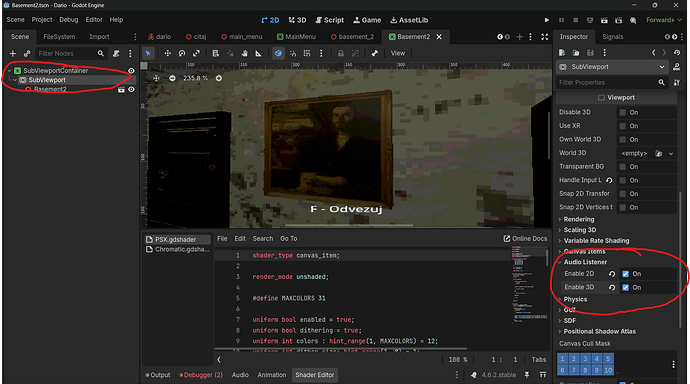Open the Debug menu
This screenshot has width=690, height=384.
pyautogui.click(x=69, y=20)
